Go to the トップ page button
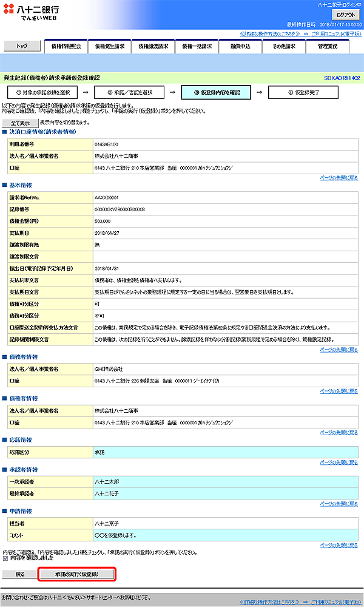The image size is (364, 607). (22, 46)
